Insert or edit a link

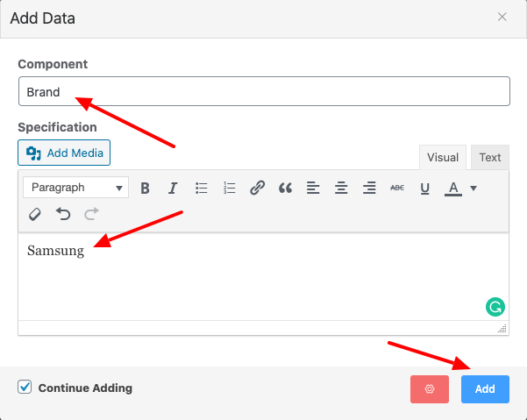point(257,188)
